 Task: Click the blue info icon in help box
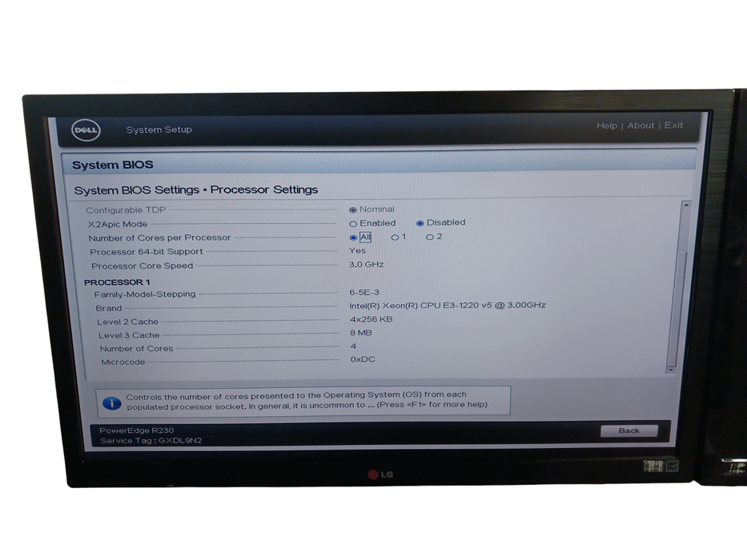tap(112, 403)
